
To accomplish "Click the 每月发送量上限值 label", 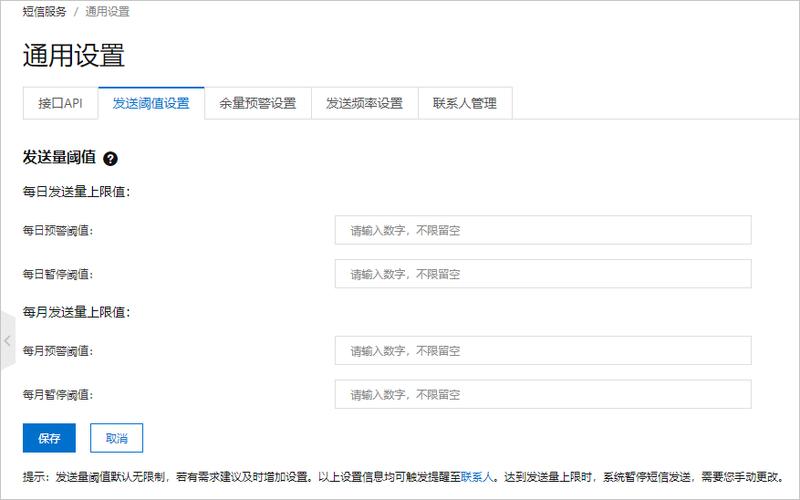I will click(77, 312).
